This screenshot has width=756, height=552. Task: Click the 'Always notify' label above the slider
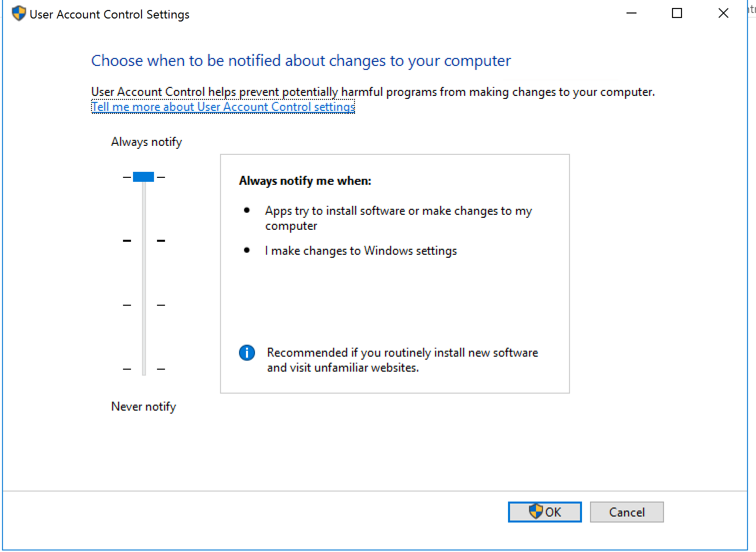146,141
